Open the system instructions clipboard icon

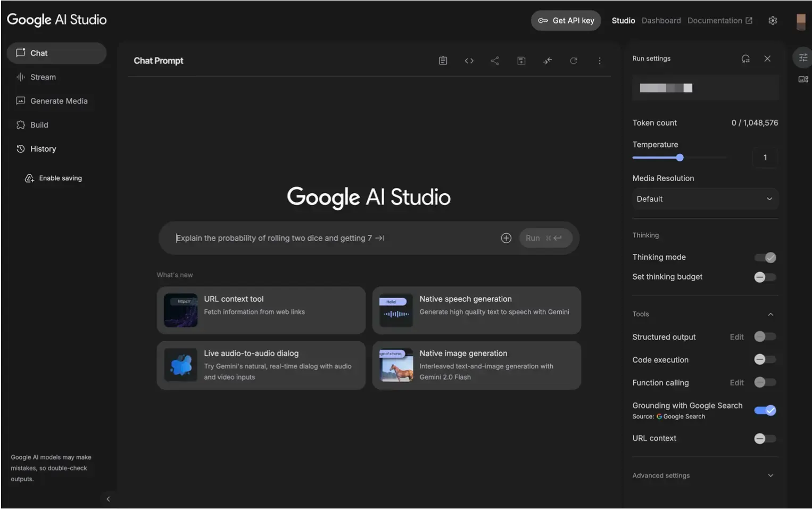point(443,61)
